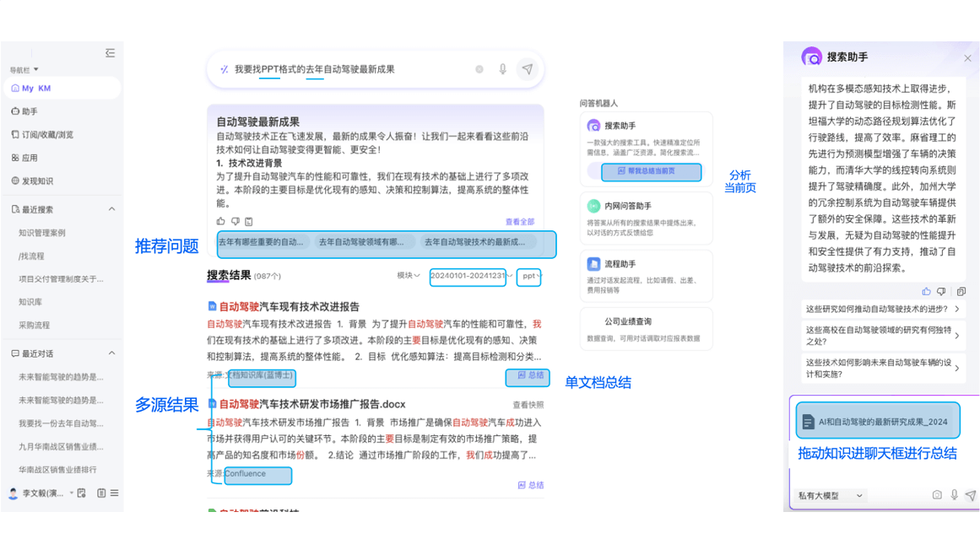
Task: Select the date range 20240101-20241231 filter
Action: pos(468,276)
